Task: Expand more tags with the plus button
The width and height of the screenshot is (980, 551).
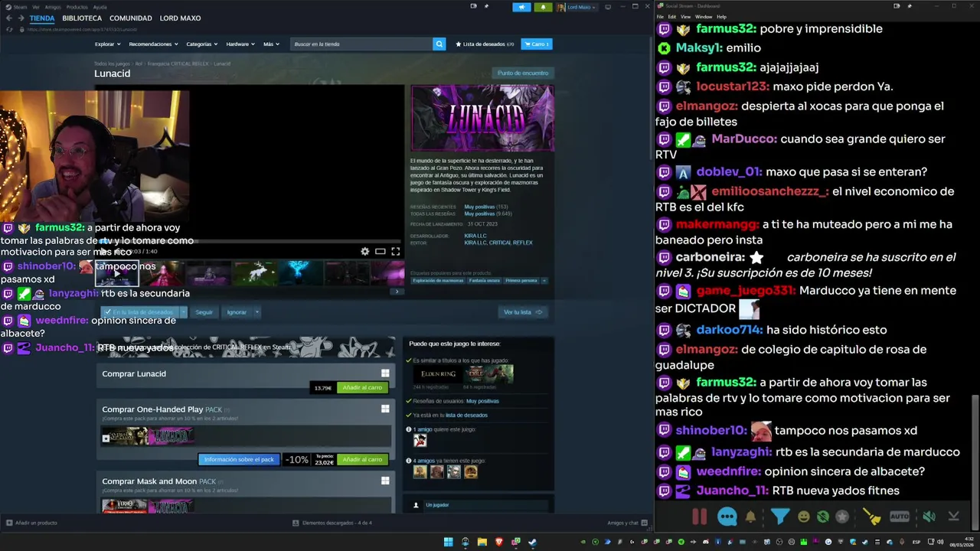Action: click(544, 281)
